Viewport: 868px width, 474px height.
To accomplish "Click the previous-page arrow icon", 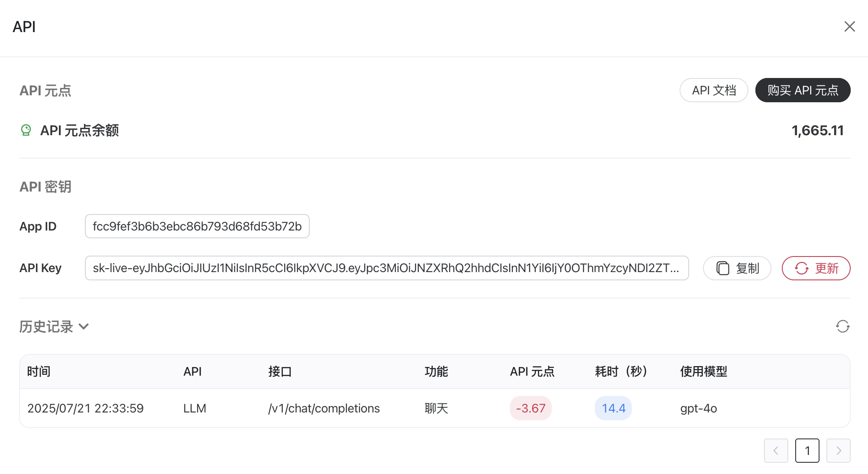I will [776, 451].
